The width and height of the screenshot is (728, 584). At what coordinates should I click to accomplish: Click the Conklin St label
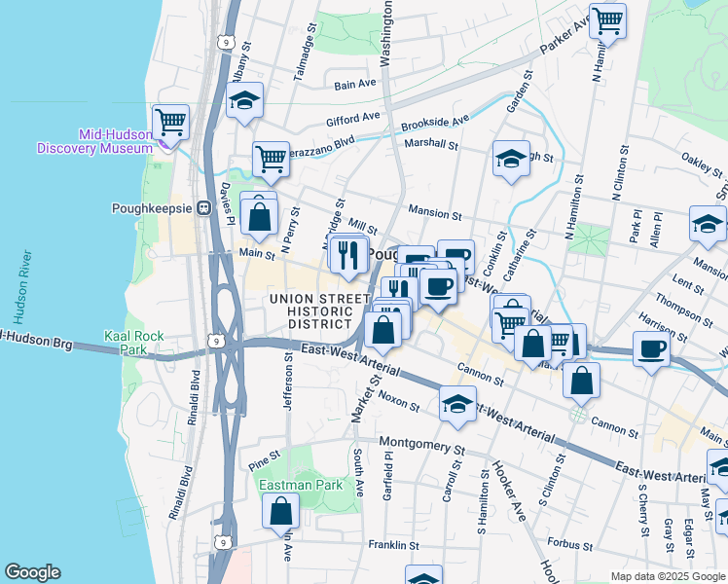[494, 253]
